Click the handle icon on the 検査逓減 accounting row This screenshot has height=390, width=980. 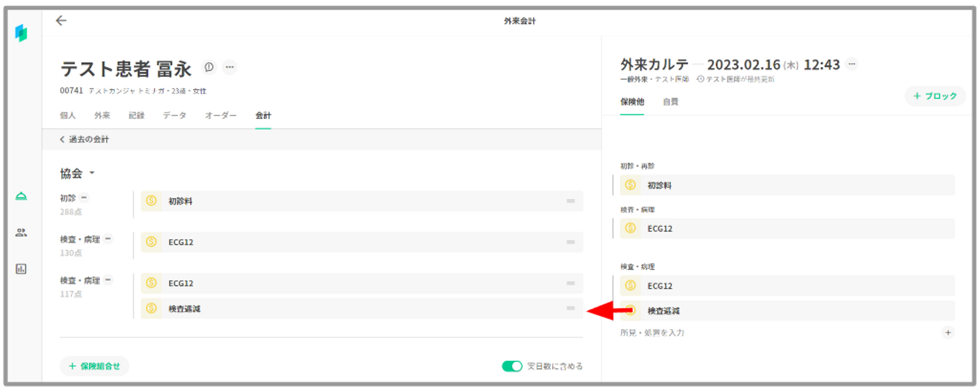coord(570,309)
